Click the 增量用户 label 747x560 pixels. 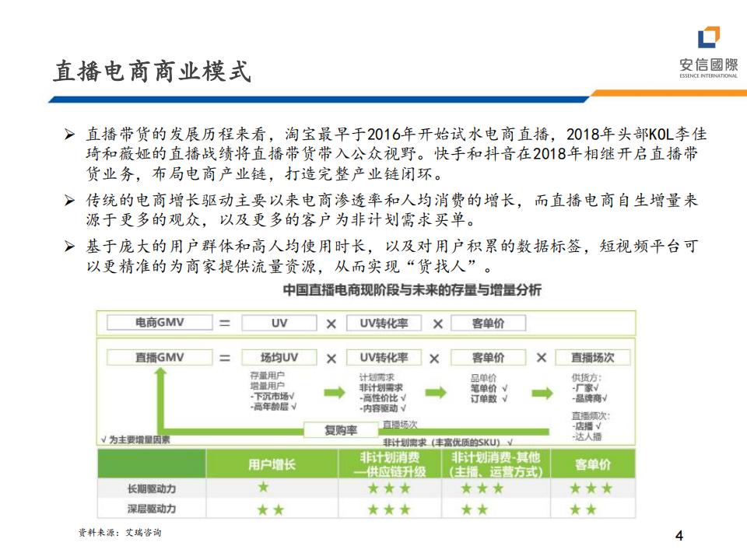pos(267,386)
